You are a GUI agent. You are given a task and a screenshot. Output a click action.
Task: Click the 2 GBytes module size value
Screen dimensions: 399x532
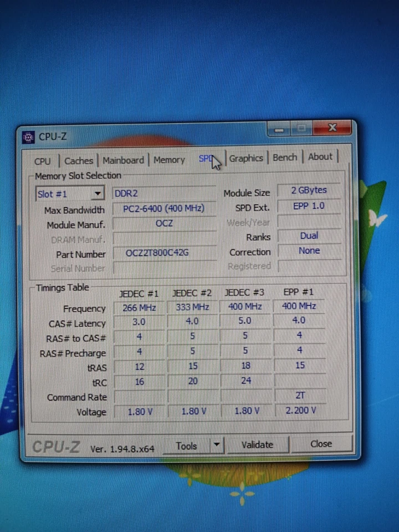[x=309, y=190]
